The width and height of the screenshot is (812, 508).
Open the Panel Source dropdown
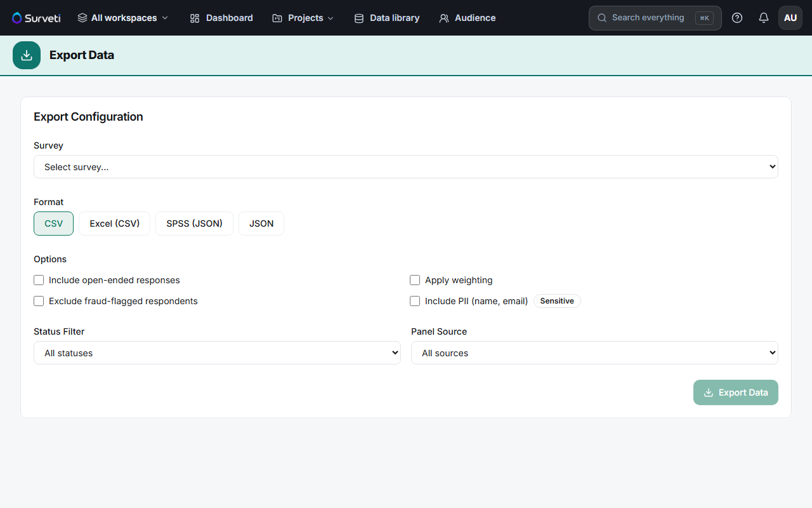pyautogui.click(x=594, y=353)
